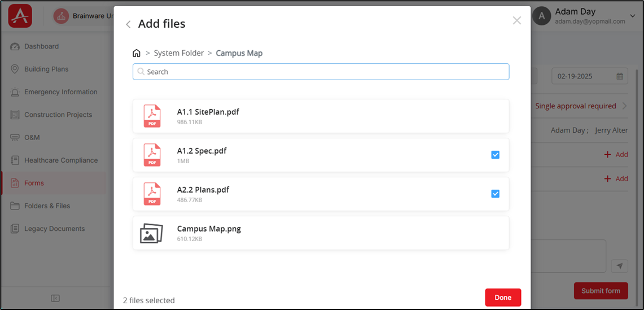This screenshot has height=310, width=644.
Task: Click the Search input field
Action: coord(321,72)
